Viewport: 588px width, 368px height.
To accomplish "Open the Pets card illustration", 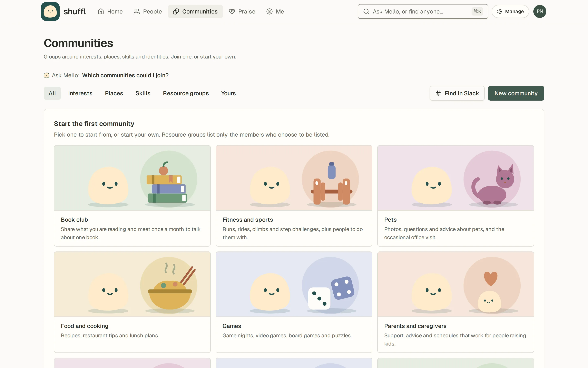I will [x=455, y=178].
